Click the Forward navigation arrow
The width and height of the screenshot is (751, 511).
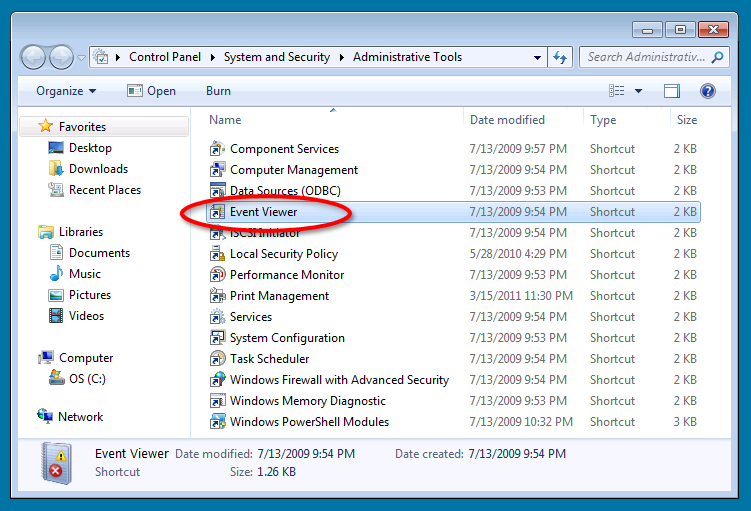coord(61,58)
